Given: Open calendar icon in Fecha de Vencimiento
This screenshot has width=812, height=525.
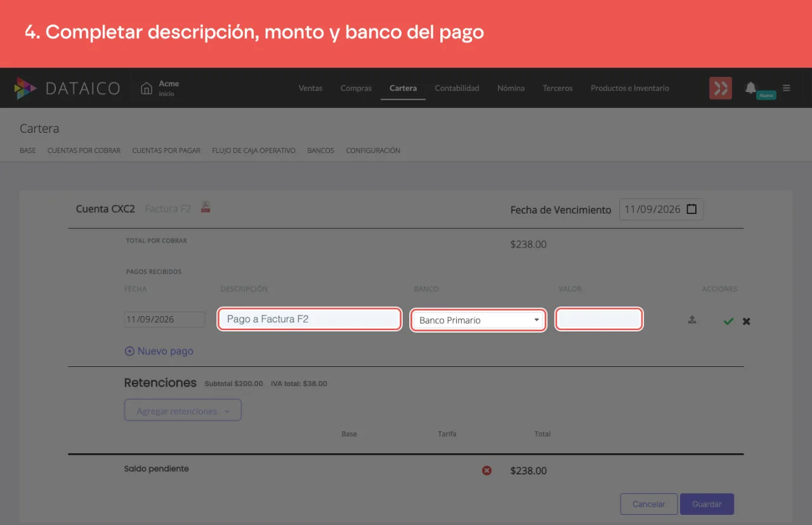Looking at the screenshot, I should [691, 209].
